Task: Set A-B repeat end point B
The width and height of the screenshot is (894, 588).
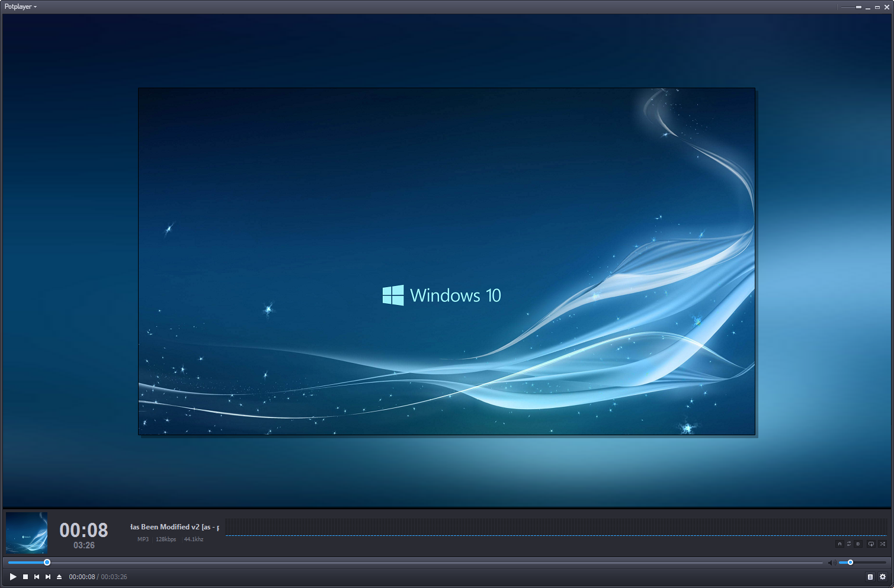Action: 858,544
